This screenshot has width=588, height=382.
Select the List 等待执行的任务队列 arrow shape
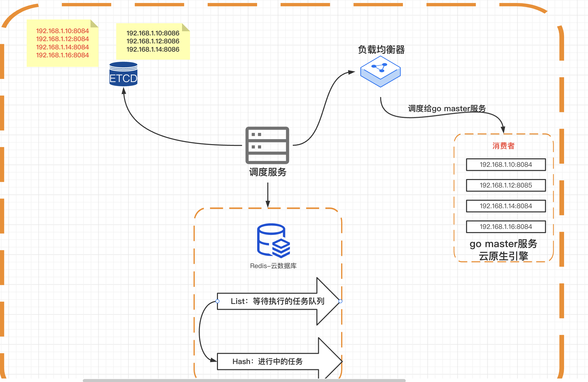pyautogui.click(x=279, y=301)
